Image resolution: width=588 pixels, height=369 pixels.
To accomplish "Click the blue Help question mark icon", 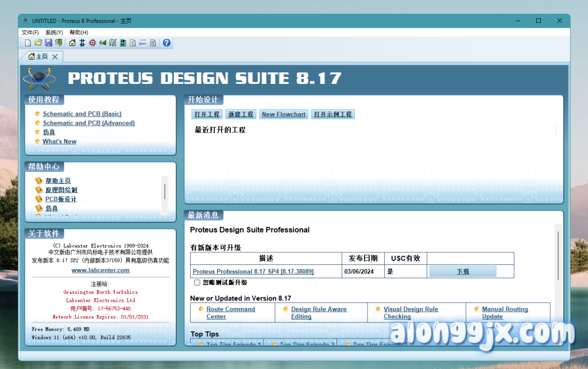I will pyautogui.click(x=167, y=43).
